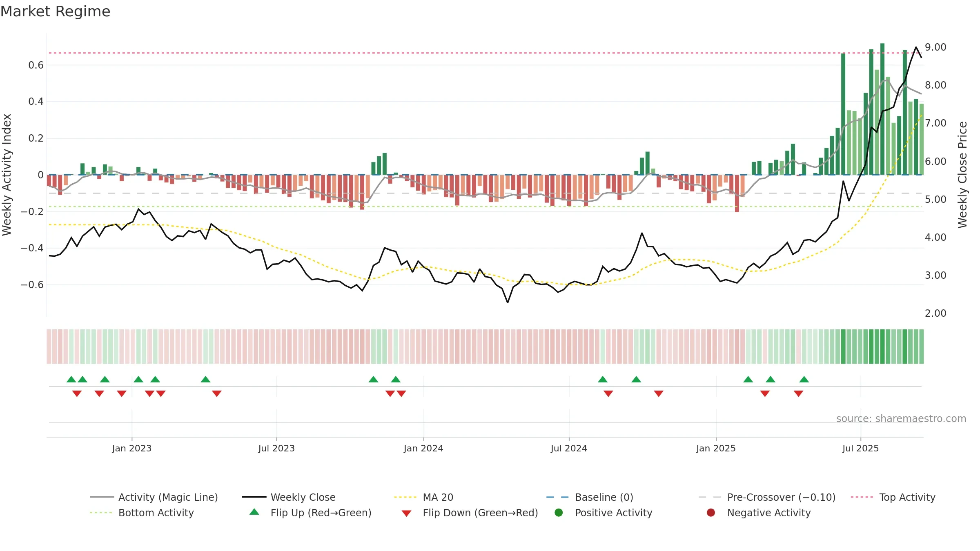Click the 9.00 price axis tick
This screenshot has width=980, height=551.
point(935,47)
